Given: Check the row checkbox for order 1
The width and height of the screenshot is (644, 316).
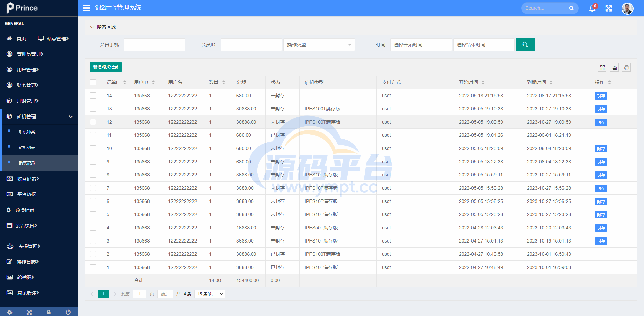Looking at the screenshot, I should [93, 267].
